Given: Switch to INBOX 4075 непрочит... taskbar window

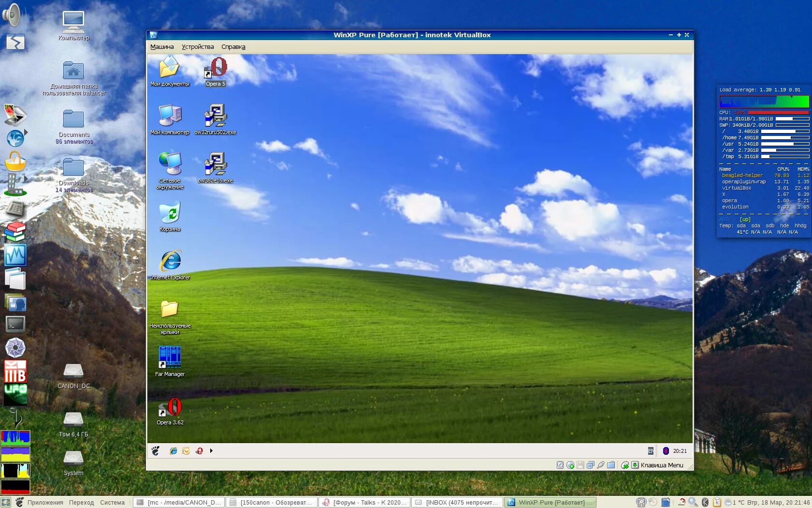Looking at the screenshot, I should pos(457,503).
